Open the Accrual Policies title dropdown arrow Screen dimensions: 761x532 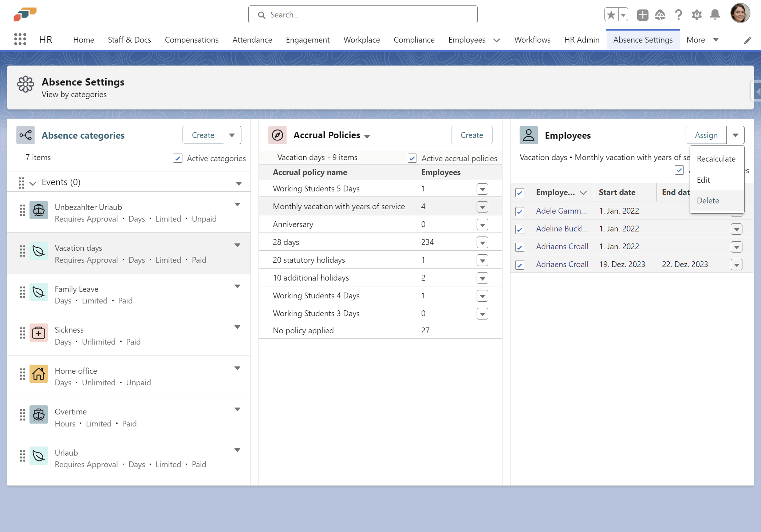click(367, 136)
